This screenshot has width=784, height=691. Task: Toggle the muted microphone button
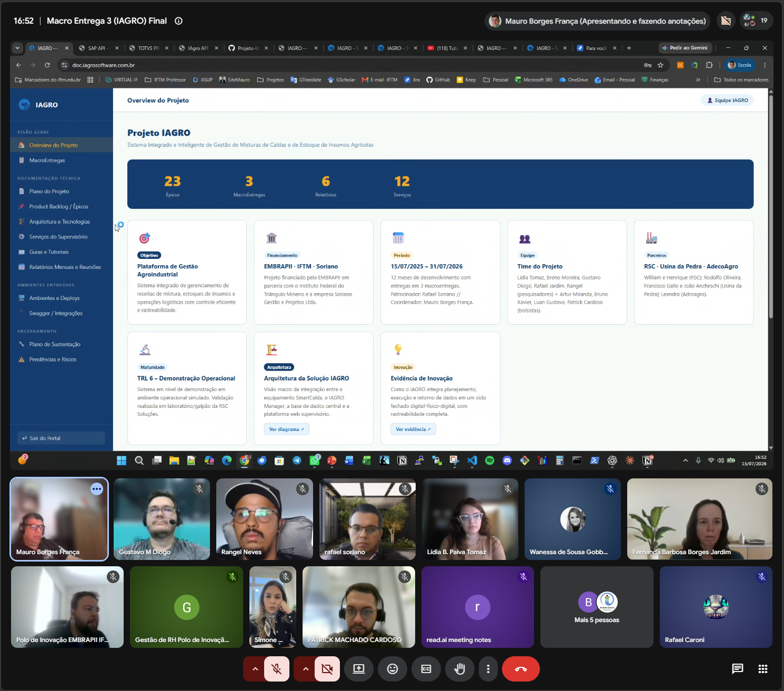click(x=277, y=669)
